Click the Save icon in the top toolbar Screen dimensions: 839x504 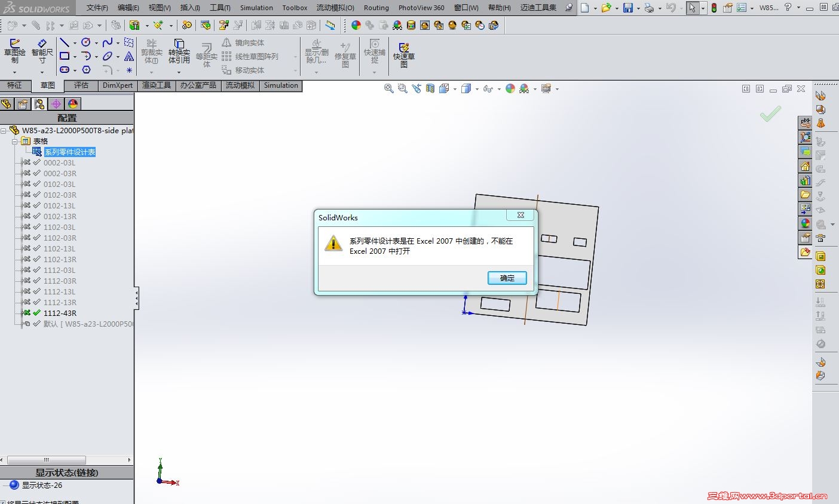coord(627,8)
